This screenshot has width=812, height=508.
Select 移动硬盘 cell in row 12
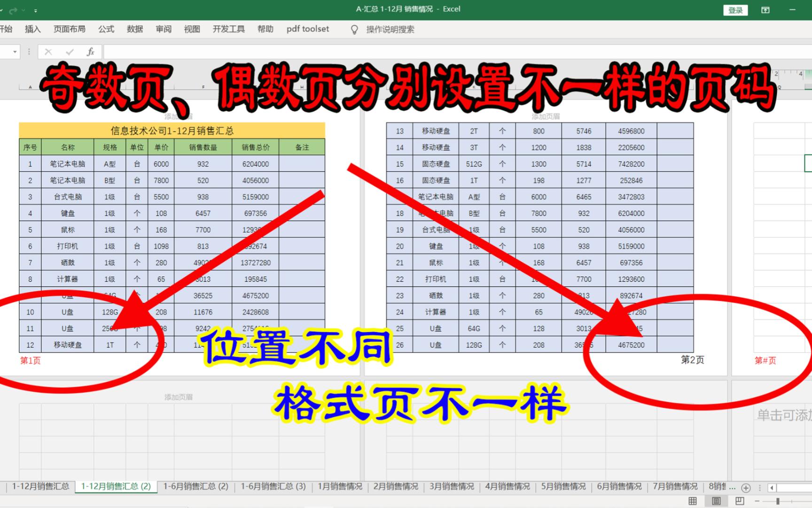click(68, 345)
